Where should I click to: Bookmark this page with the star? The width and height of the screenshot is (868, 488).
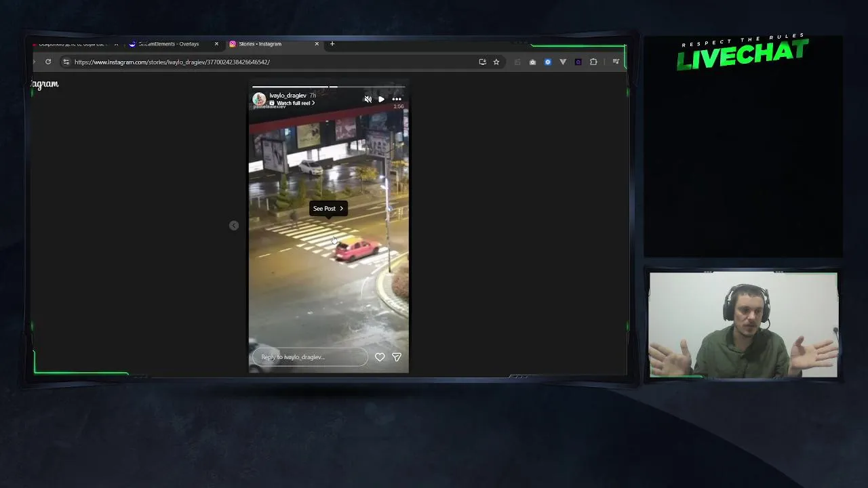tap(496, 62)
